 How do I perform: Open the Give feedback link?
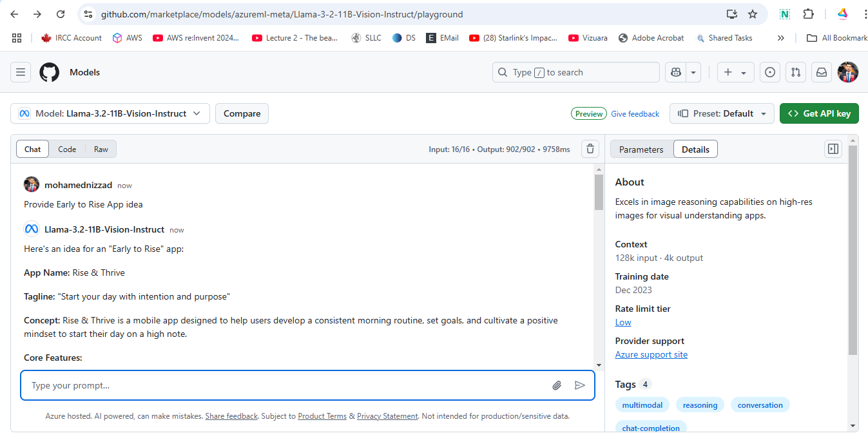click(635, 114)
